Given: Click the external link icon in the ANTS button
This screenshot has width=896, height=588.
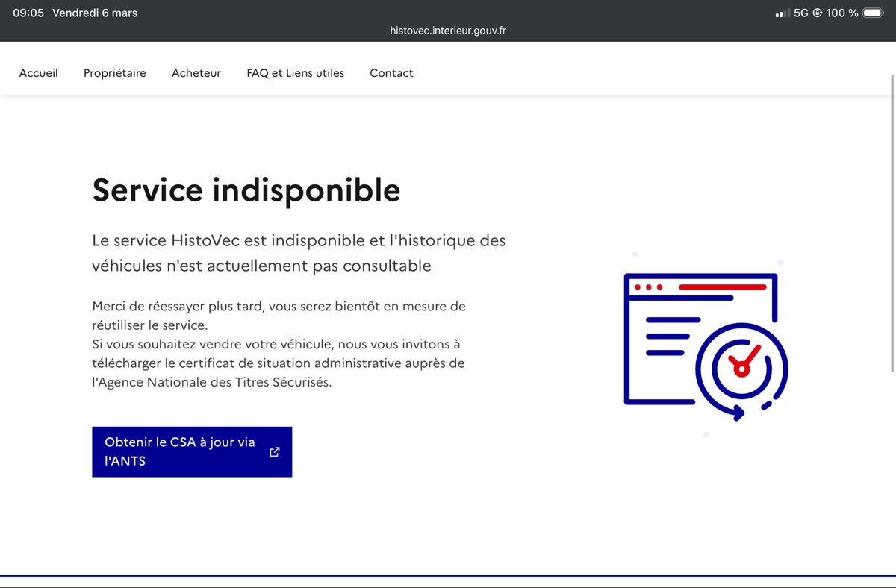Looking at the screenshot, I should click(x=275, y=451).
